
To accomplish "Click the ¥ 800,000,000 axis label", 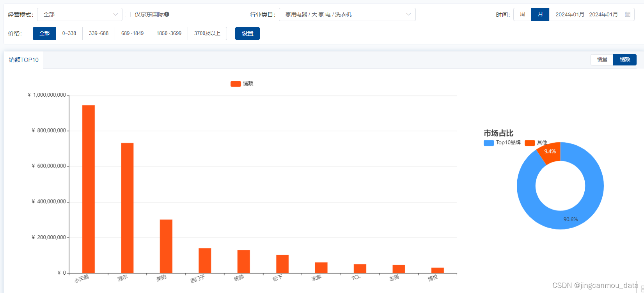I will (49, 131).
